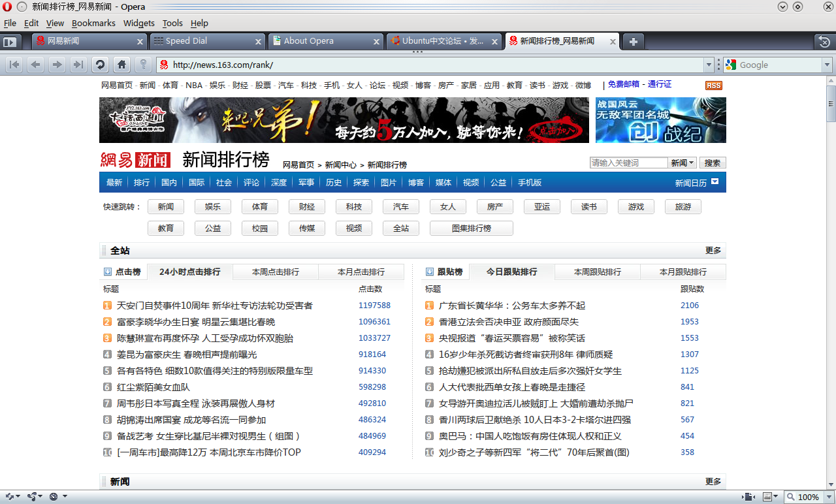Close the 网易新闻 tab
Screen dimensions: 836x504
140,41
